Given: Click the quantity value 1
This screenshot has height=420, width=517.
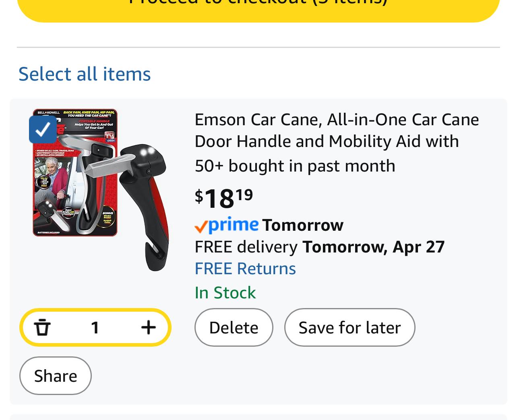Looking at the screenshot, I should pyautogui.click(x=95, y=327).
